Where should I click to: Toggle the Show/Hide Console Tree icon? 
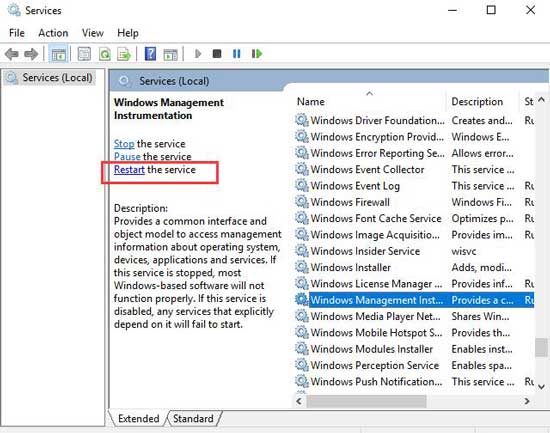tap(59, 54)
